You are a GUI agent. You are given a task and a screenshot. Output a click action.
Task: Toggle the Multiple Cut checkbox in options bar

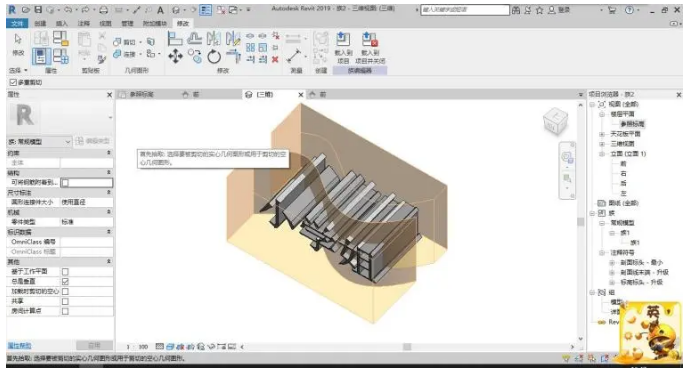click(x=13, y=82)
